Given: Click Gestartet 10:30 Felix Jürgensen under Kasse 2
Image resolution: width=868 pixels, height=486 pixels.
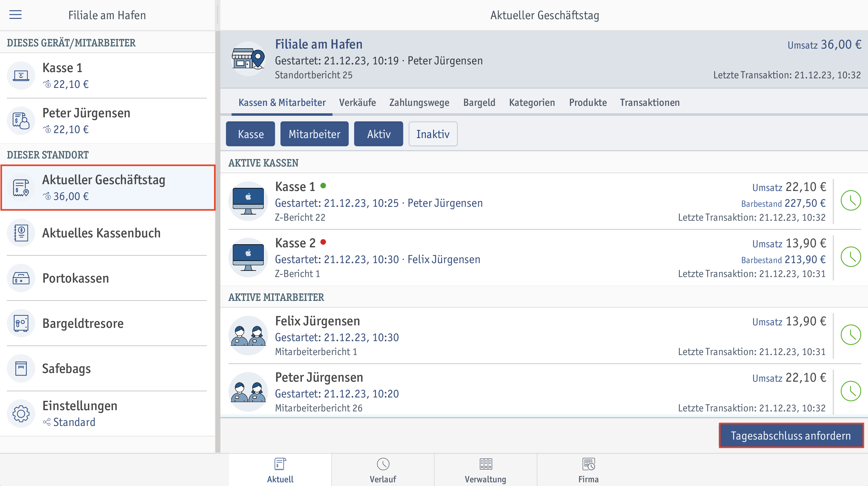Looking at the screenshot, I should point(378,259).
